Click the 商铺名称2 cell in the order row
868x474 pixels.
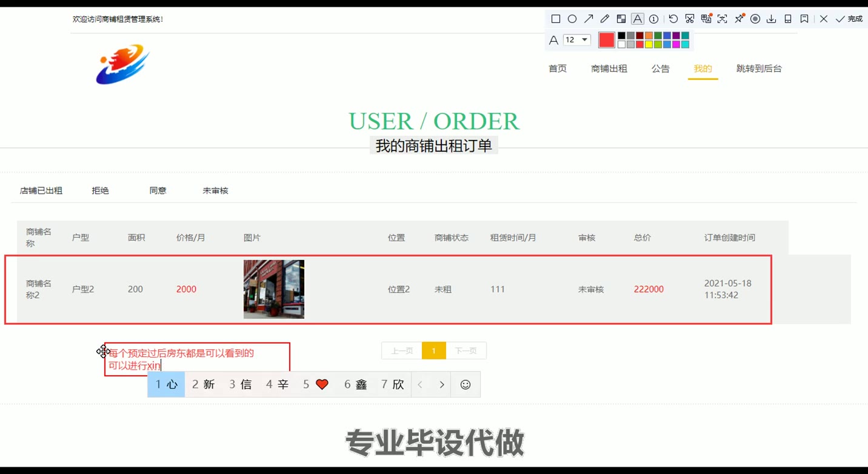pyautogui.click(x=39, y=289)
